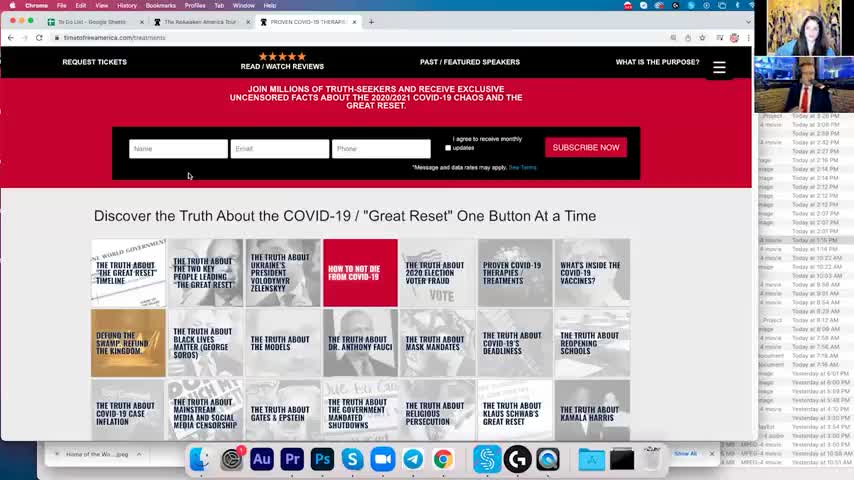Launch Adobe Audition from the dock
This screenshot has height=480, width=854.
pyautogui.click(x=262, y=459)
